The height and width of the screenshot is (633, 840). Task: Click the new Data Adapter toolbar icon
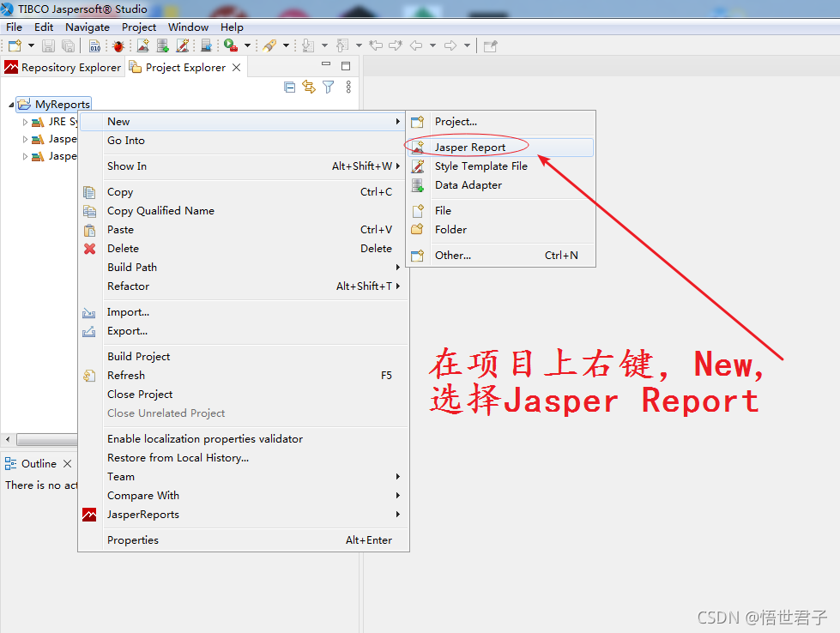click(163, 46)
